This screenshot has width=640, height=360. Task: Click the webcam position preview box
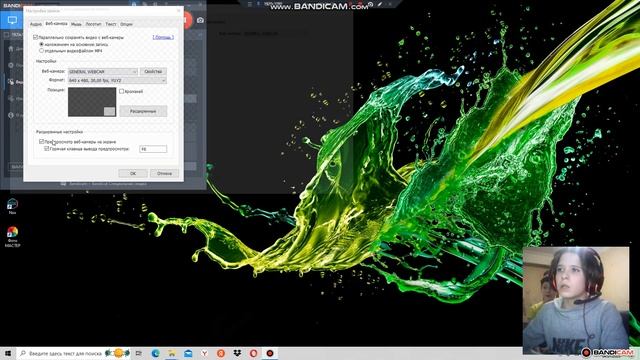coord(92,102)
